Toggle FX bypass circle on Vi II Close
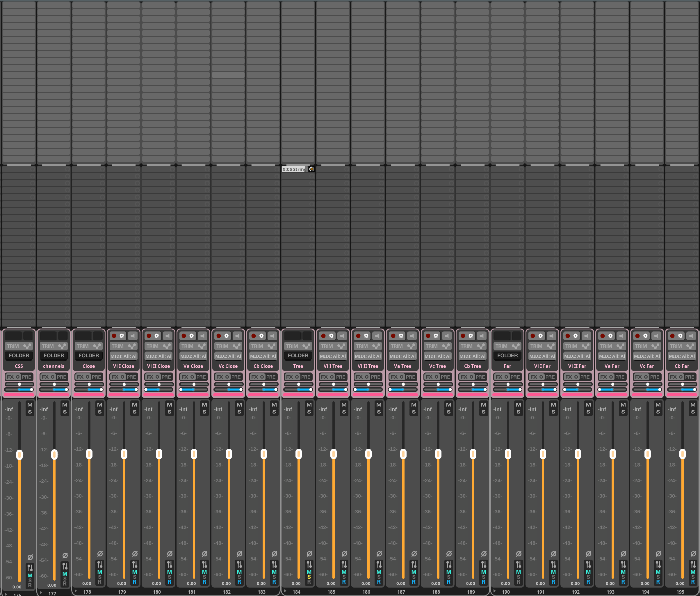The height and width of the screenshot is (596, 700). [x=157, y=377]
